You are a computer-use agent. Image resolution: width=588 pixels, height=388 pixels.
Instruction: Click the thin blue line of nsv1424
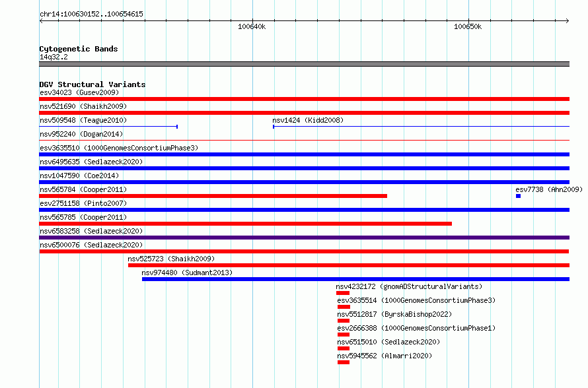point(421,127)
